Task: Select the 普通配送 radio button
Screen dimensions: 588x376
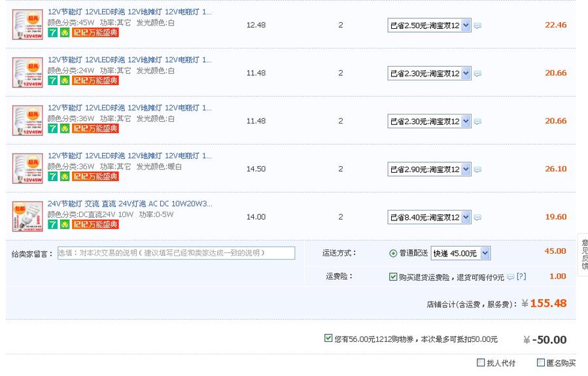Action: (393, 253)
